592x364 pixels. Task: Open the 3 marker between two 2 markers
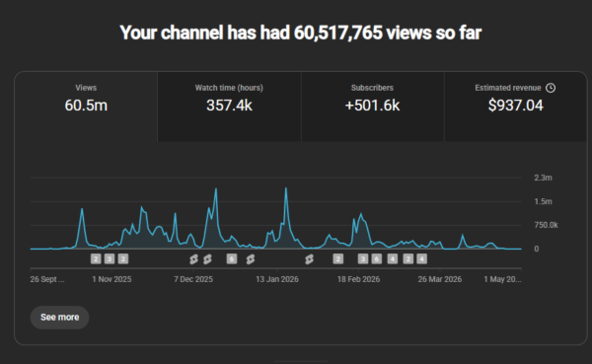click(x=110, y=259)
